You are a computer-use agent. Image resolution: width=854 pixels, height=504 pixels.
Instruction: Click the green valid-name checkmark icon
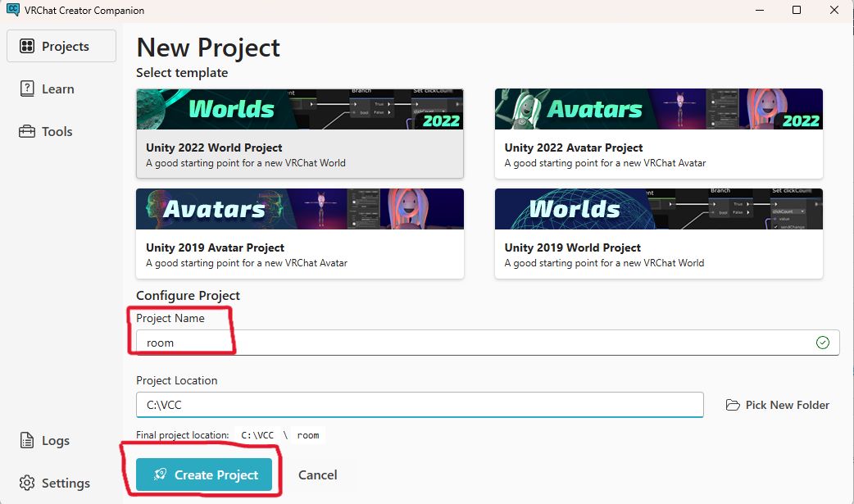click(822, 343)
